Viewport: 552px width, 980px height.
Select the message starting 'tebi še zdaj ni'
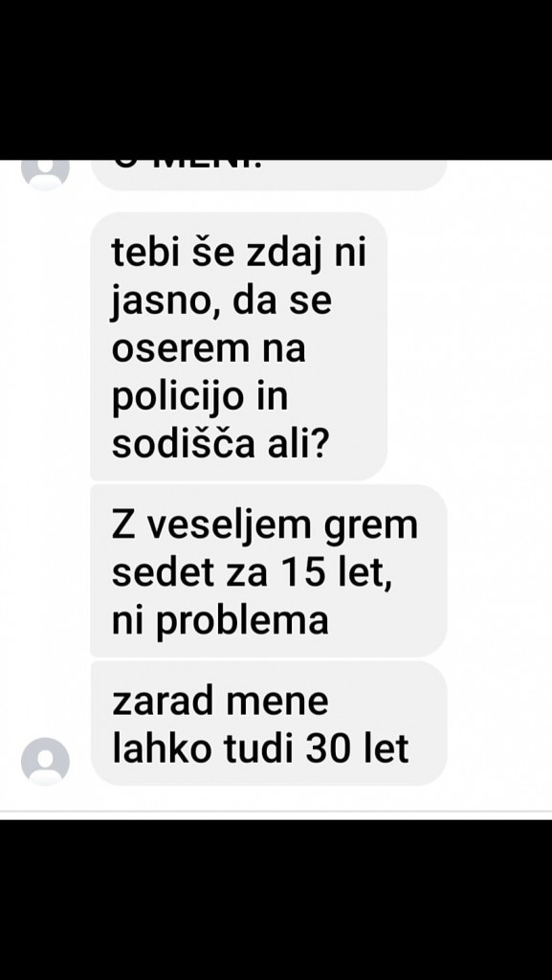(x=238, y=346)
